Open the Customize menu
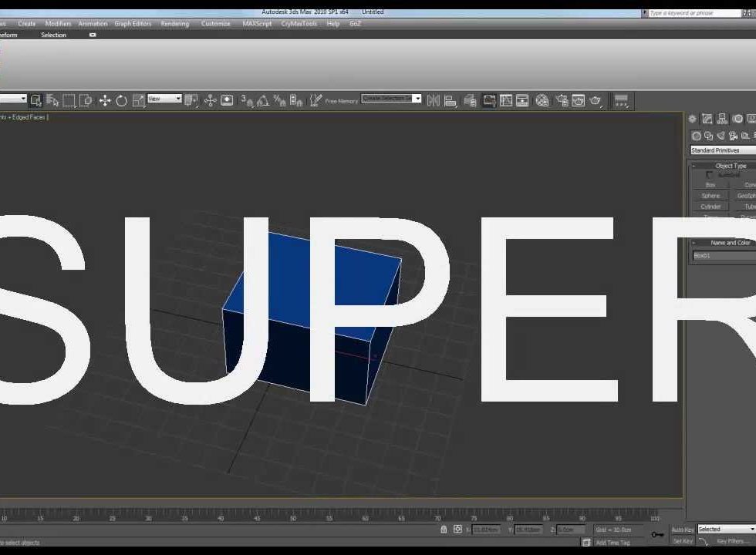This screenshot has width=756, height=555. click(x=215, y=24)
